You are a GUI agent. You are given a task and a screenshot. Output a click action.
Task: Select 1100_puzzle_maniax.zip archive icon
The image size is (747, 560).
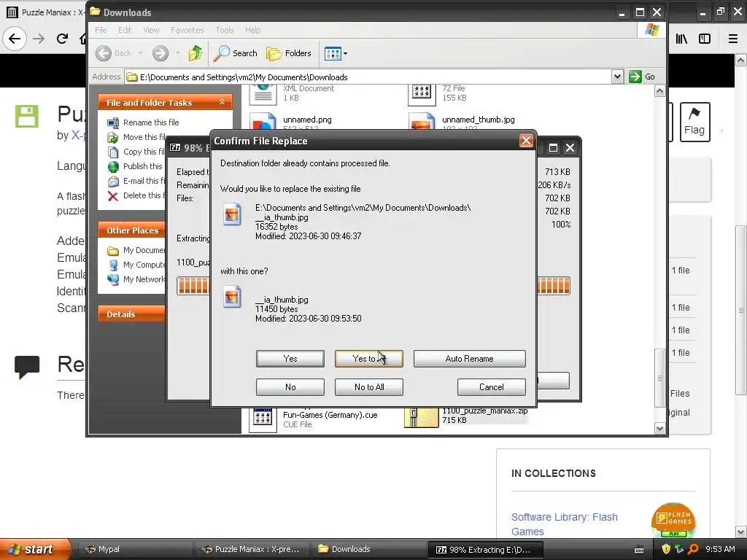click(421, 417)
